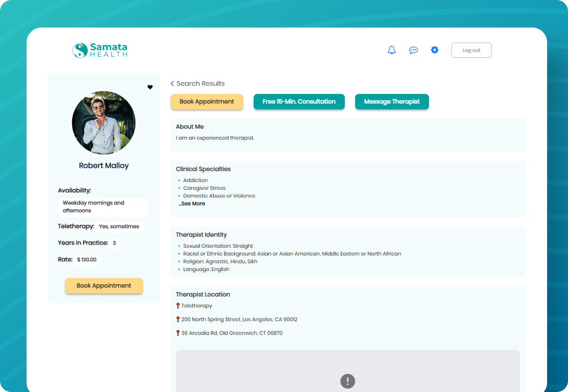Click the Los Angeles address pin icon
Image resolution: width=568 pixels, height=392 pixels.
[x=178, y=319]
